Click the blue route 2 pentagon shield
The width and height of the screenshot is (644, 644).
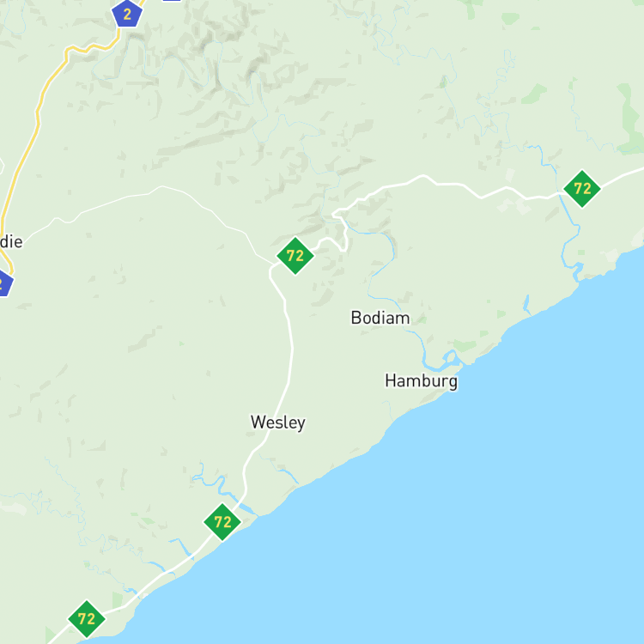coord(127,13)
